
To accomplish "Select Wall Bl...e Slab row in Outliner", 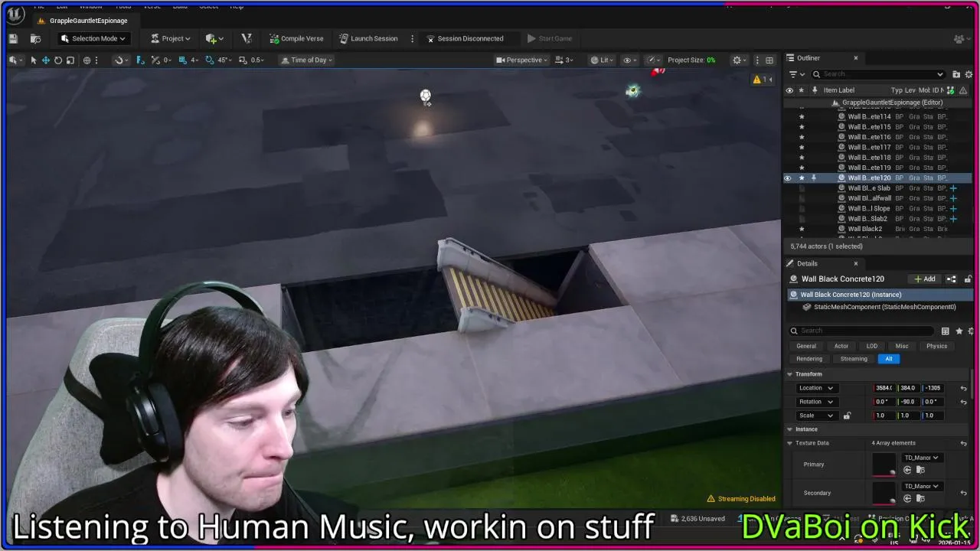I will [x=869, y=187].
